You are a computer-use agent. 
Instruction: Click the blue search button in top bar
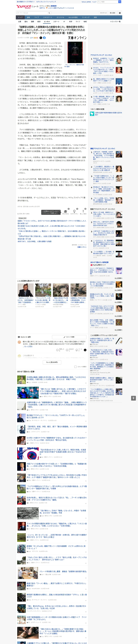pyautogui.click(x=120, y=2)
